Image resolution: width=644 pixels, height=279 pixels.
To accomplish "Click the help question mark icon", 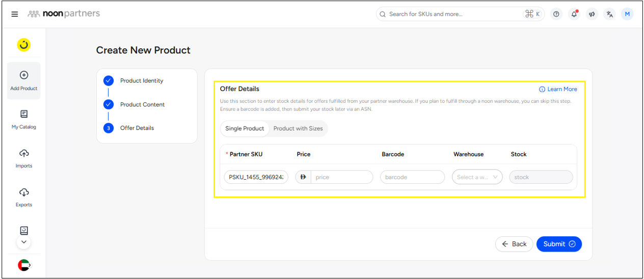I will pos(556,14).
